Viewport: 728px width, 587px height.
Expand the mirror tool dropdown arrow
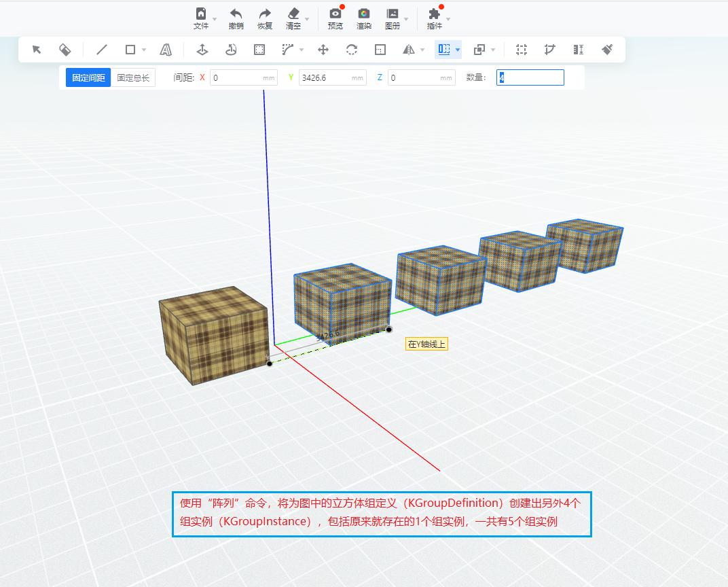(x=422, y=50)
